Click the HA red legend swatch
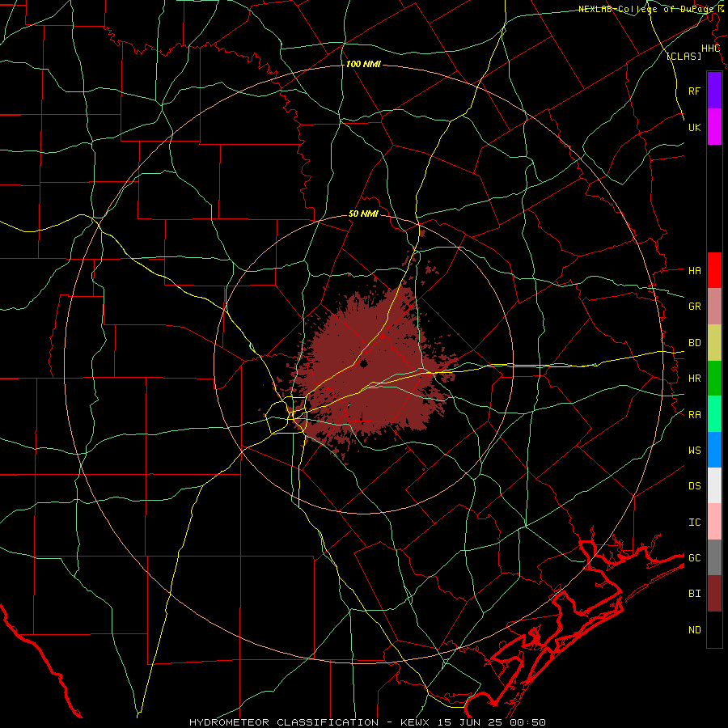Image resolution: width=728 pixels, height=728 pixels. (714, 270)
